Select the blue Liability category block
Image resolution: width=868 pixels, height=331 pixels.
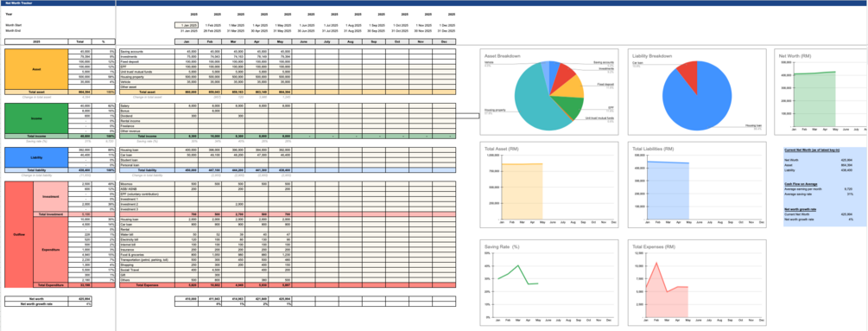(36, 157)
